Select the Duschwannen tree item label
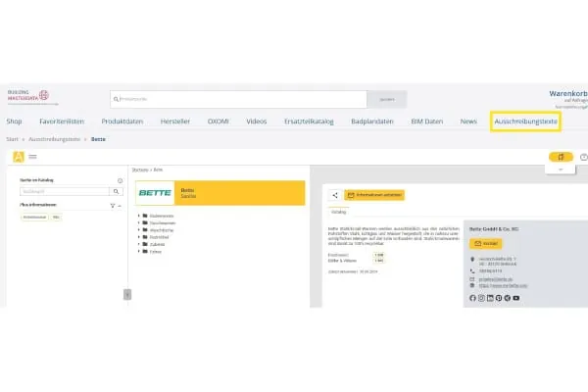 [163, 223]
